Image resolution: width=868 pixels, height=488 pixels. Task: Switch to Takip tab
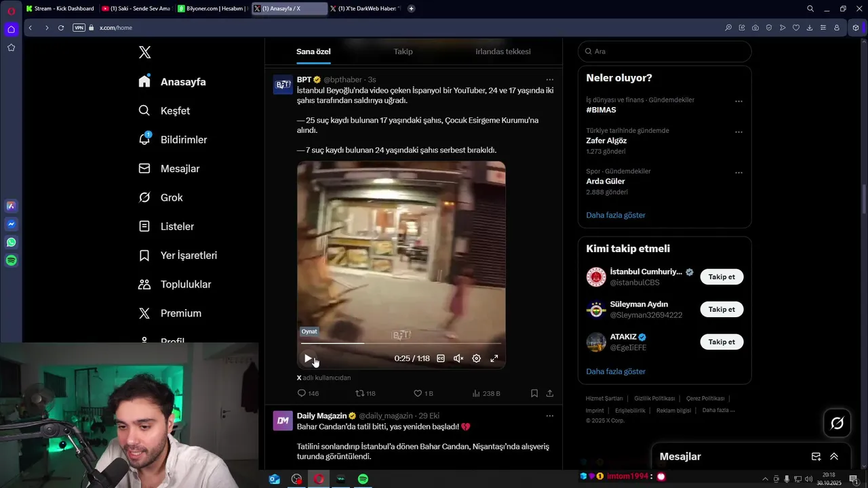(403, 52)
